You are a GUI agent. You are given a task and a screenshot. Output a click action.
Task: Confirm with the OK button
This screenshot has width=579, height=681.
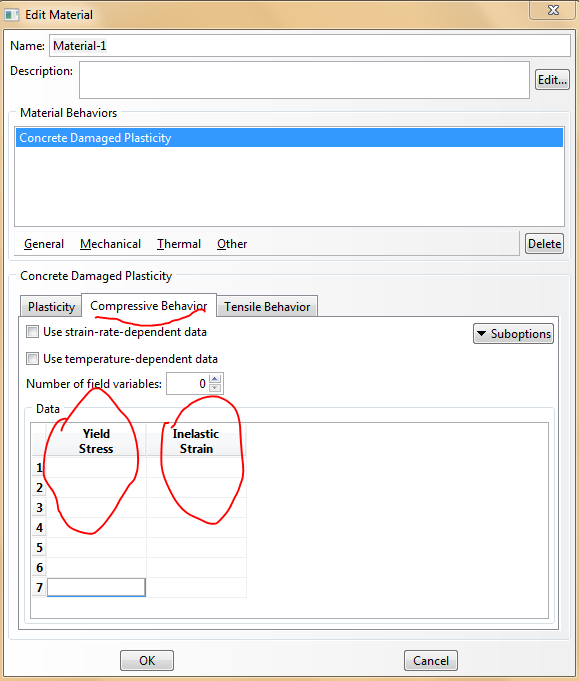(147, 660)
